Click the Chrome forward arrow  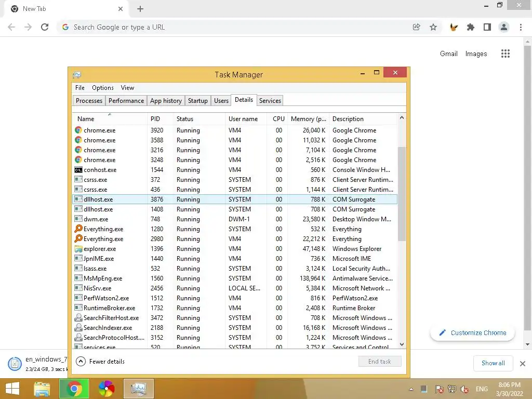[28, 27]
